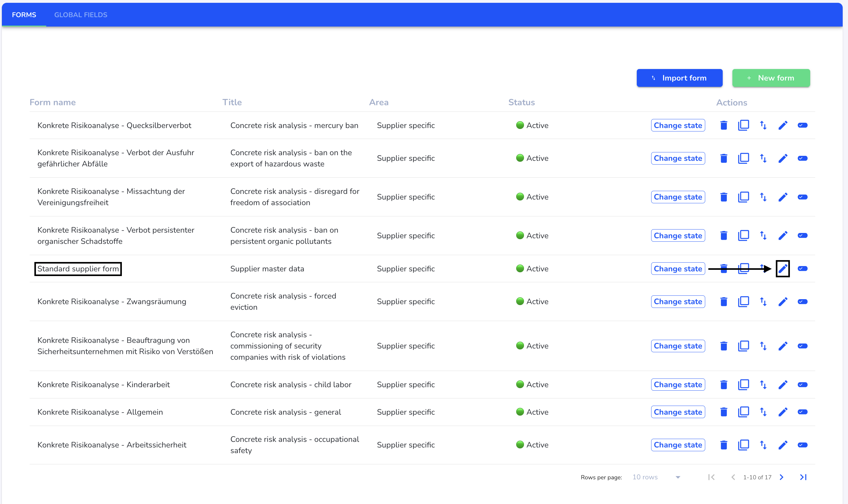Select the FORMS tab
Screen dimensions: 848x504
point(25,14)
